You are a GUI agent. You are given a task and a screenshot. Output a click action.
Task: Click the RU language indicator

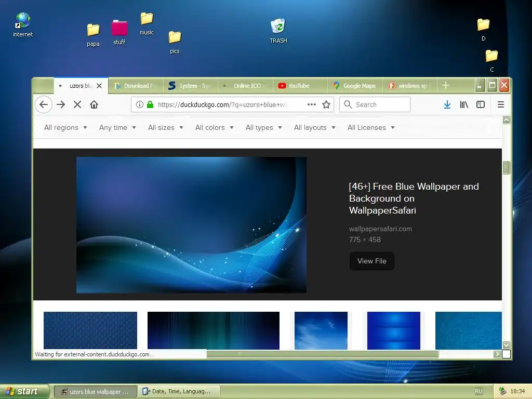pos(478,391)
